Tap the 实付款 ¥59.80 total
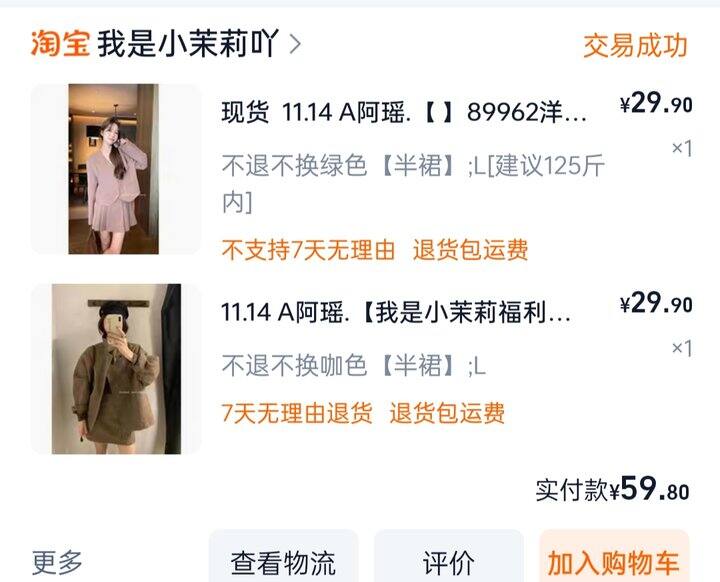 [x=613, y=489]
